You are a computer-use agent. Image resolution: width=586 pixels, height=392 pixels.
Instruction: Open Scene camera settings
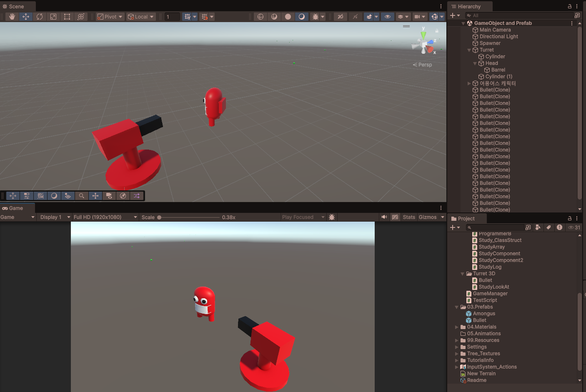click(419, 17)
